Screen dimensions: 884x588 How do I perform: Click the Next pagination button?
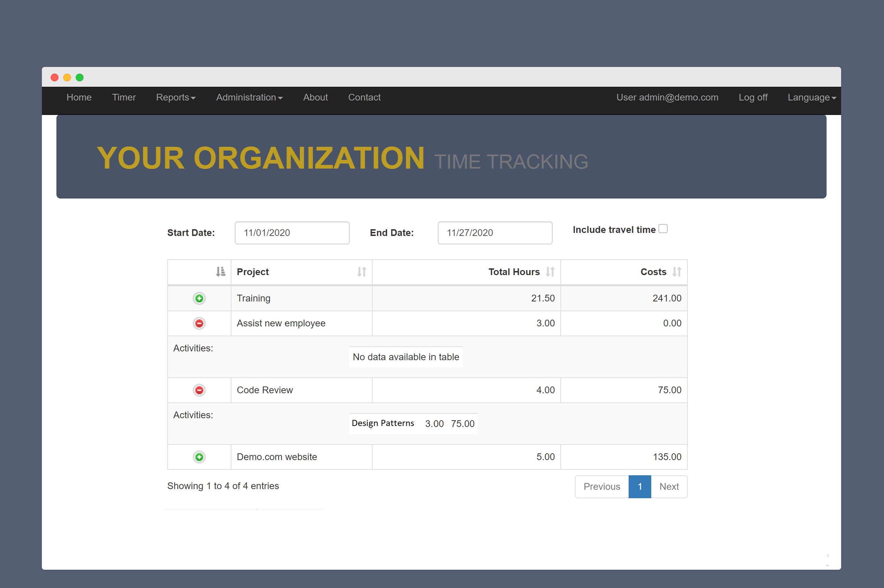669,486
